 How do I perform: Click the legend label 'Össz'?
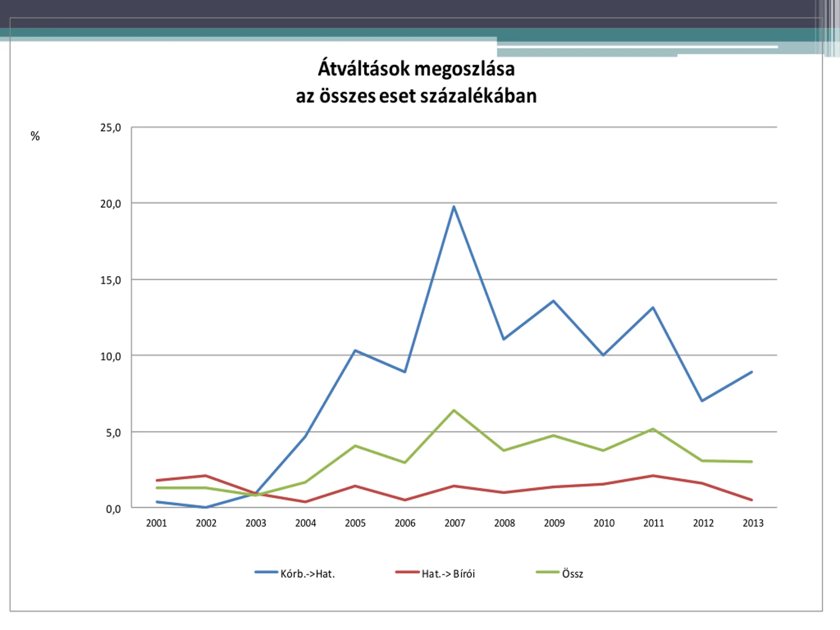click(573, 574)
